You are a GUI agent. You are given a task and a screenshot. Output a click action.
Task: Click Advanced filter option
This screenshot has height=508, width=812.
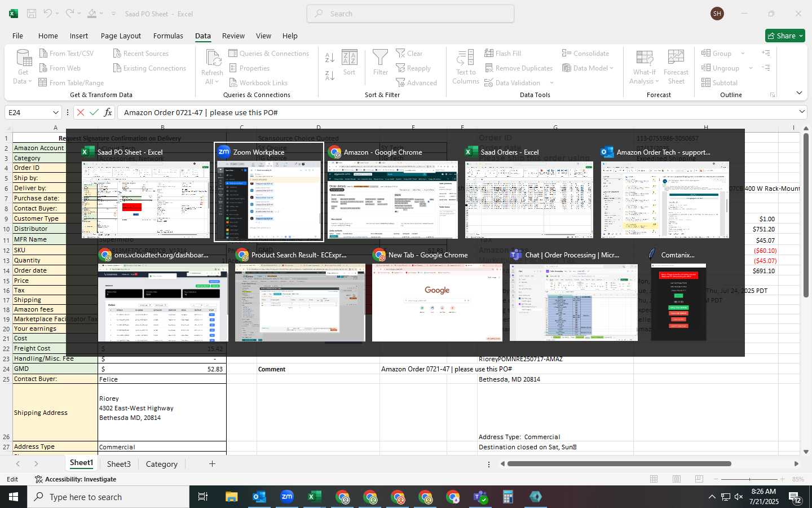[x=417, y=83]
